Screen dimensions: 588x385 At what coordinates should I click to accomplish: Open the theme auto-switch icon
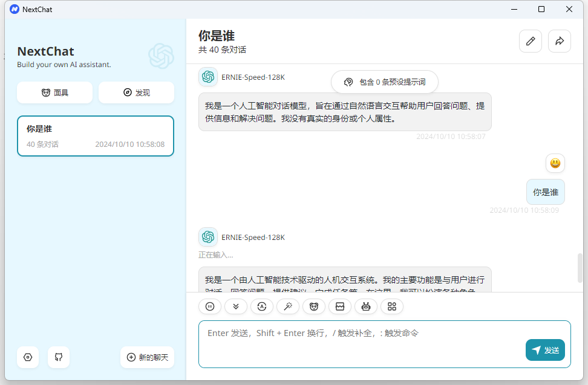[x=262, y=306]
